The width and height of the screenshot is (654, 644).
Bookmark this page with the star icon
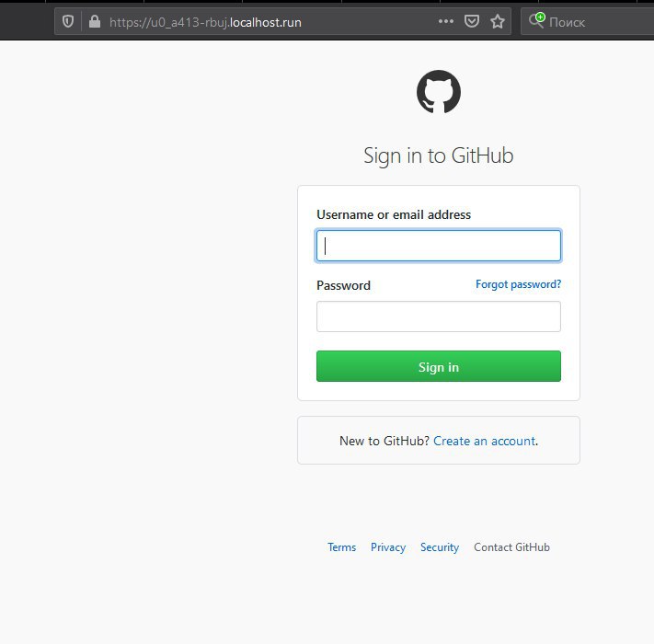pyautogui.click(x=498, y=21)
